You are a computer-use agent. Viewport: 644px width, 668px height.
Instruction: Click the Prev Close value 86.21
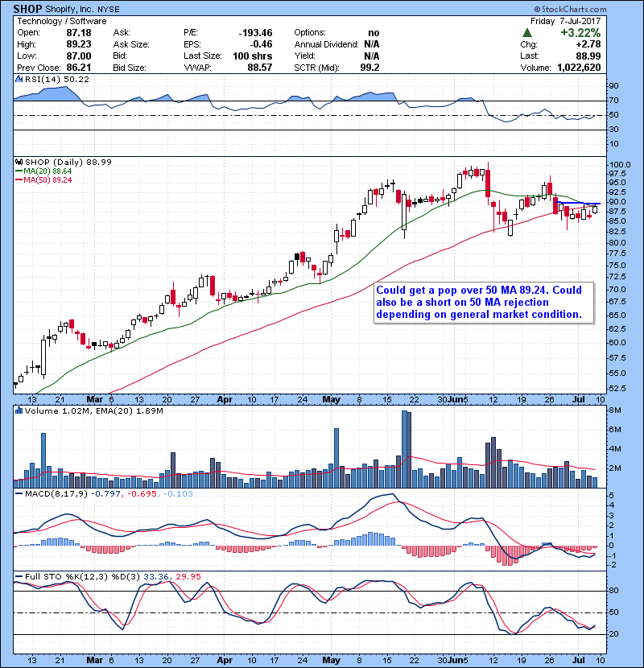[78, 68]
